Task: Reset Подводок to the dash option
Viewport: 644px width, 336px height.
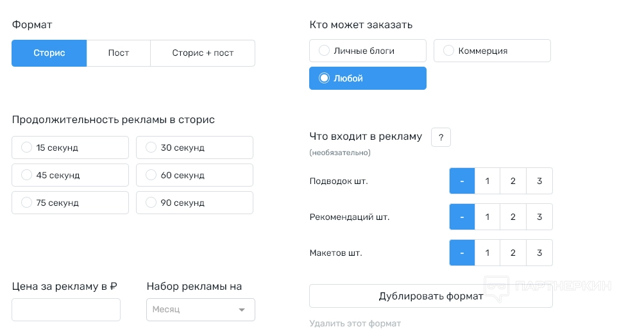Action: click(462, 181)
